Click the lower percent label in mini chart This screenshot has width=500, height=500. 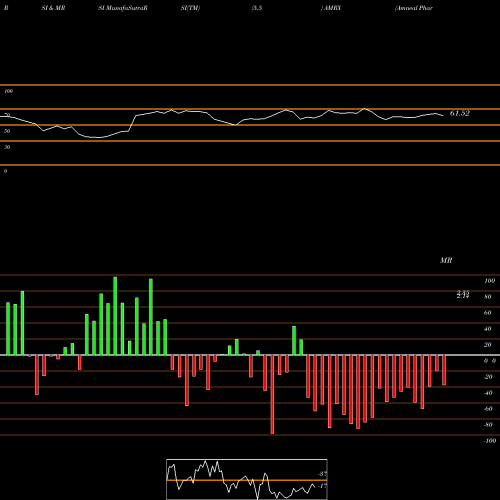pyautogui.click(x=322, y=486)
